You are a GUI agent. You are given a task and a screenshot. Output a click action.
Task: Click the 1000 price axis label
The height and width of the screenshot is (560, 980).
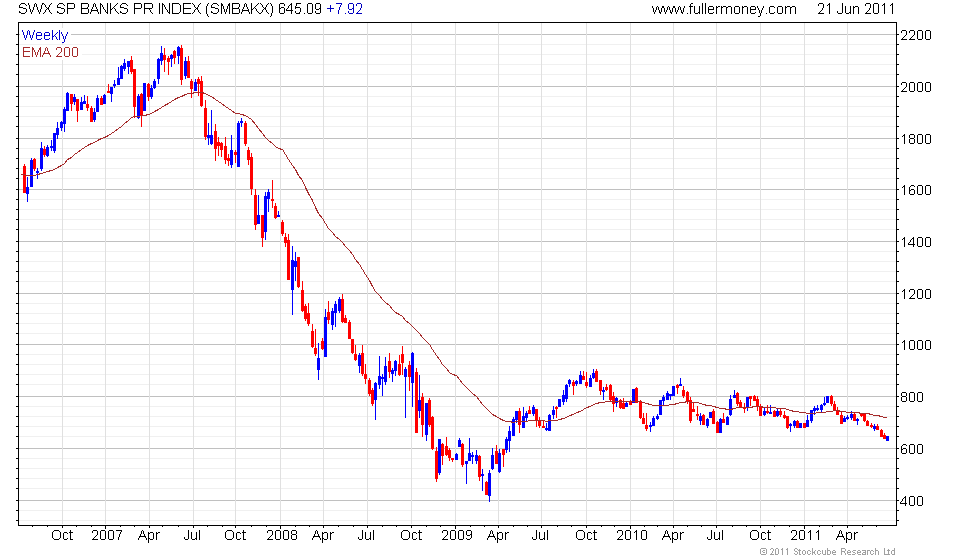(916, 346)
